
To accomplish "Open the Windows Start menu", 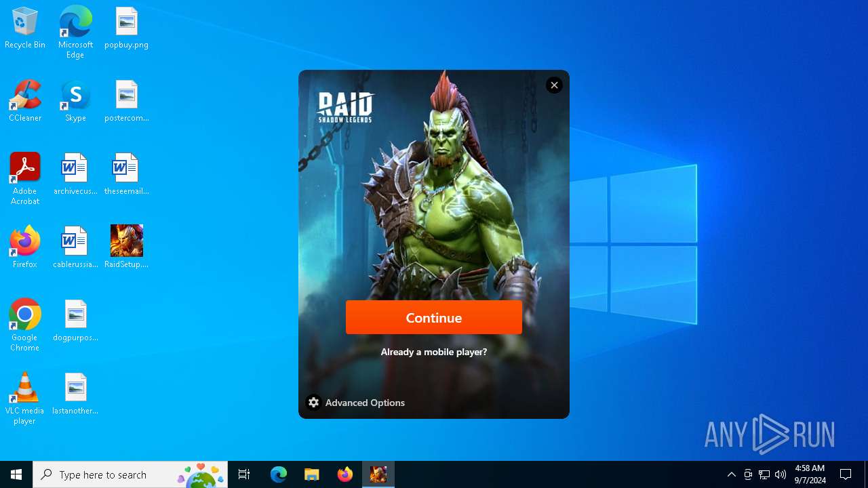I will 16,474.
